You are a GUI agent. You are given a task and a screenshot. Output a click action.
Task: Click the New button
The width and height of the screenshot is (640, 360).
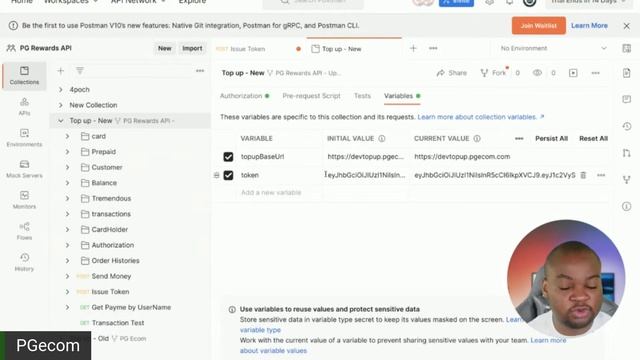pos(164,48)
